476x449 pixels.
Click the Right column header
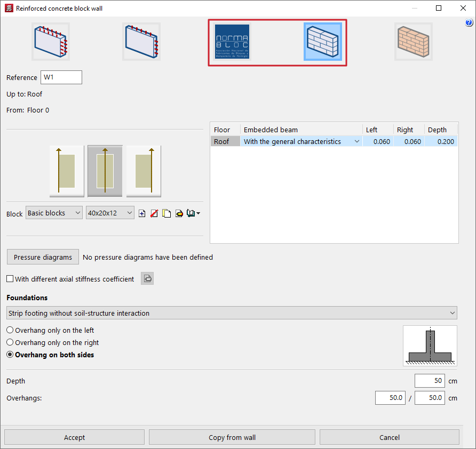[x=409, y=130]
